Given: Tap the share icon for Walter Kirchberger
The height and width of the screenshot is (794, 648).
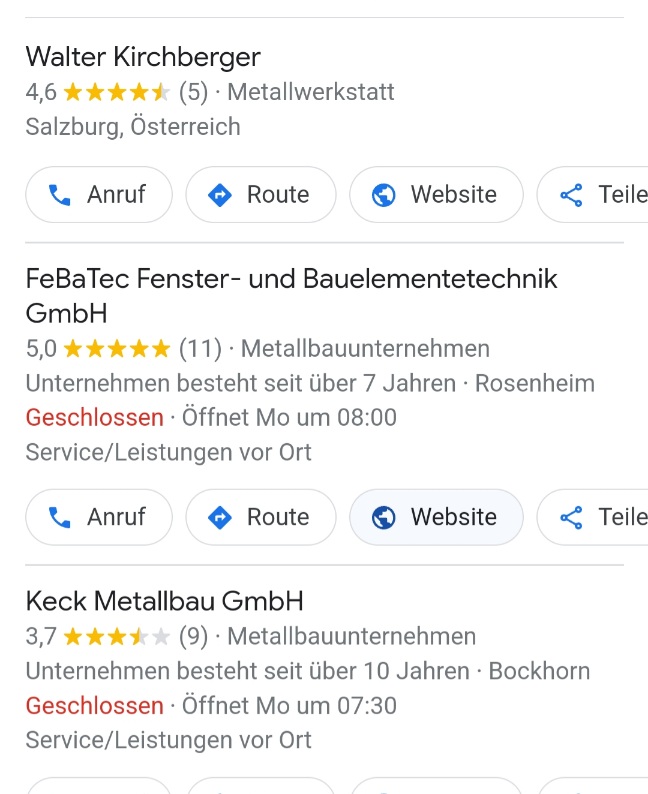Looking at the screenshot, I should [x=572, y=195].
